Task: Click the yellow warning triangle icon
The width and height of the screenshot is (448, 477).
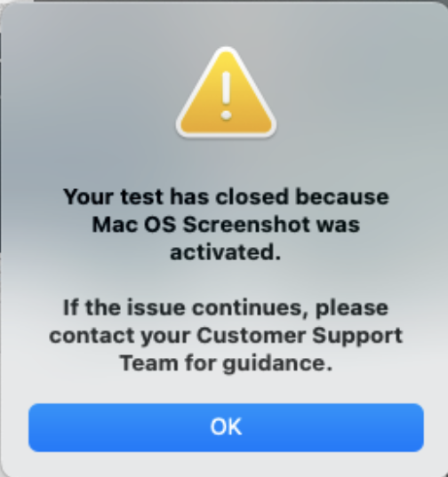Action: (x=226, y=92)
